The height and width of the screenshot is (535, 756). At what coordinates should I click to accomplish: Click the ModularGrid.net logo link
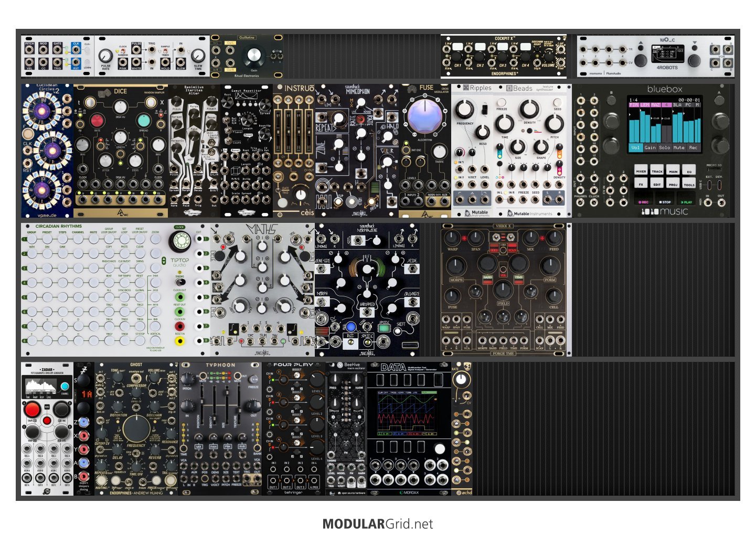point(378,523)
